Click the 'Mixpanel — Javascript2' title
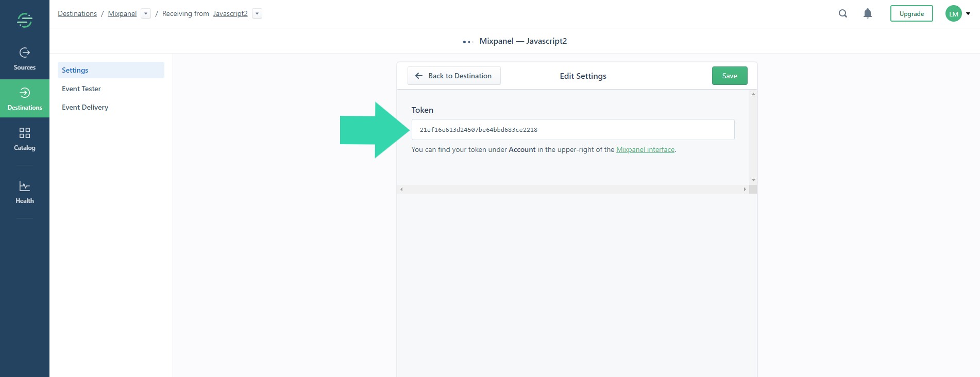The height and width of the screenshot is (377, 980). pyautogui.click(x=523, y=41)
